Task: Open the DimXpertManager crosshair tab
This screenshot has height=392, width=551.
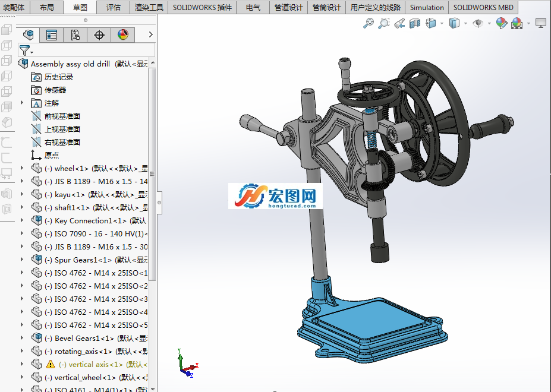Action: (x=99, y=35)
